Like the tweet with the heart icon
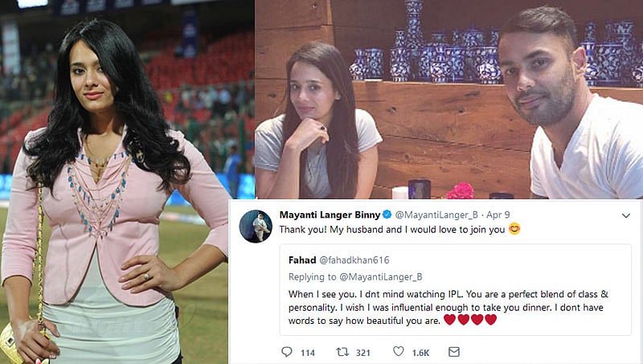 click(398, 351)
